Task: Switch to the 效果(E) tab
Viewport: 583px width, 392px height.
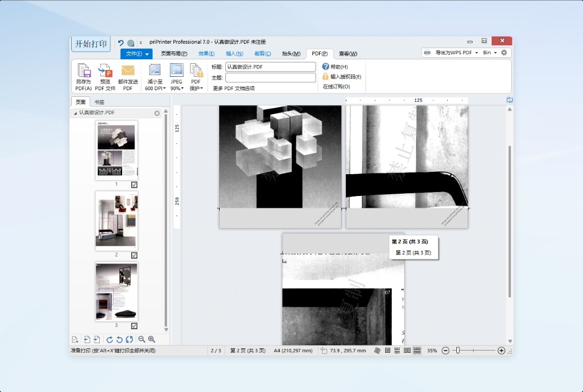Action: coord(206,54)
